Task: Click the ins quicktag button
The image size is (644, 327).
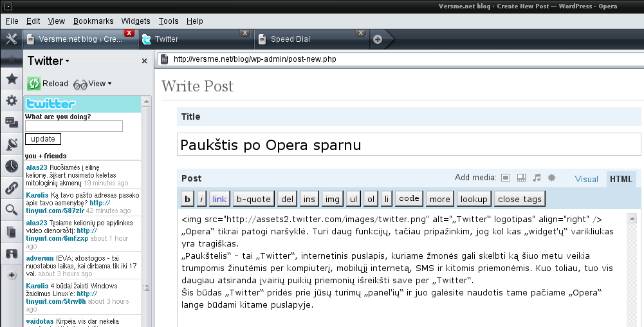Action: [x=309, y=199]
